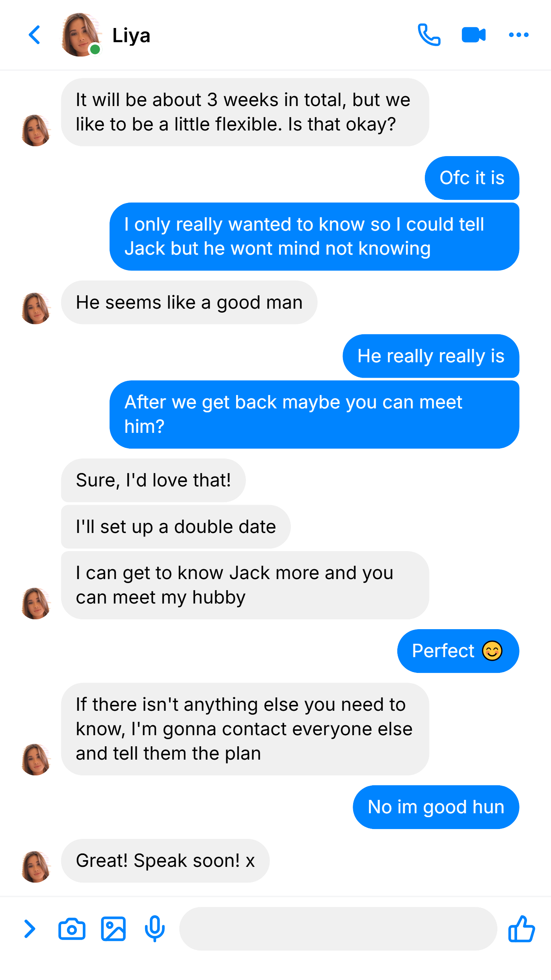The image size is (551, 980).
Task: Start a video call with Liya
Action: click(x=473, y=35)
